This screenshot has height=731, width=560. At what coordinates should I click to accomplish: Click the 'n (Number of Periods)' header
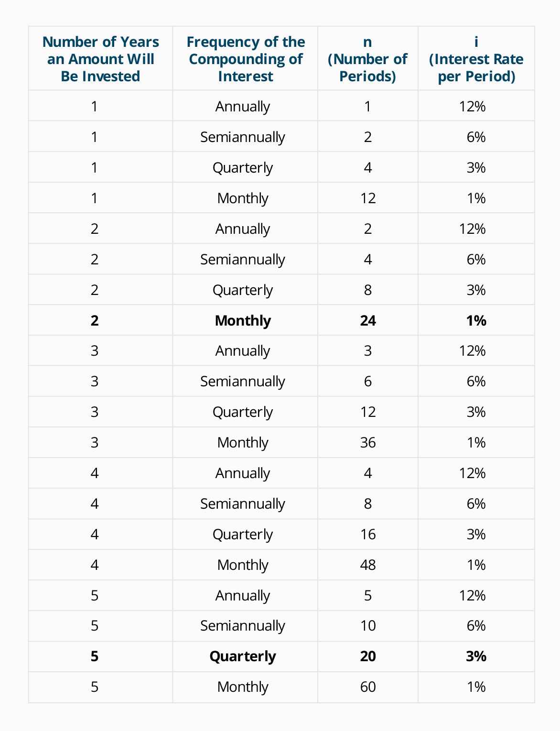coord(367,59)
